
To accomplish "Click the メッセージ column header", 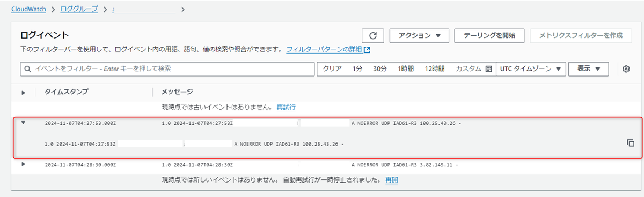I will [177, 92].
